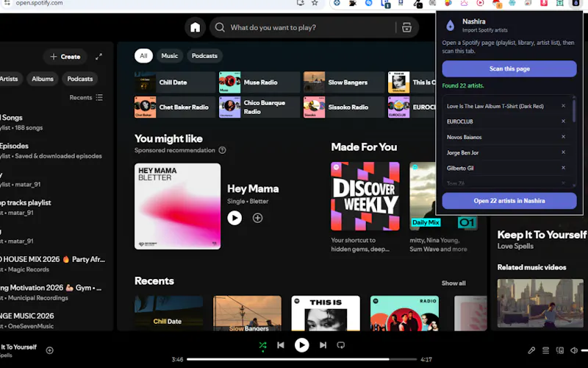Open the HOUSE MIX 2026 playlist

coord(52,264)
